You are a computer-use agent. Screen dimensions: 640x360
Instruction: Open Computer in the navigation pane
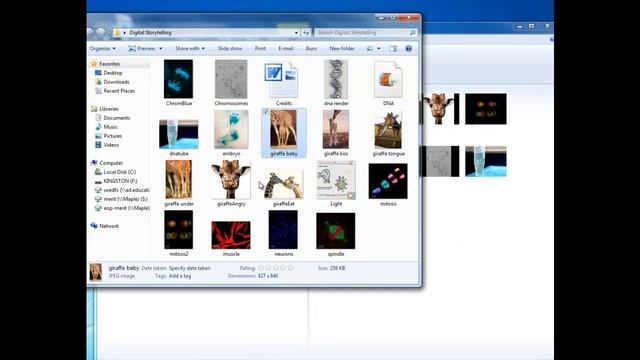pos(111,162)
